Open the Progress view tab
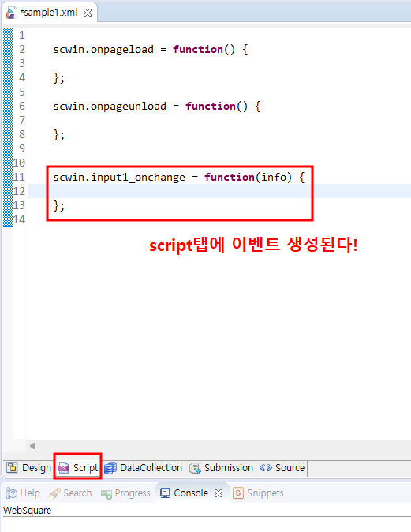The height and width of the screenshot is (532, 411). 125,493
